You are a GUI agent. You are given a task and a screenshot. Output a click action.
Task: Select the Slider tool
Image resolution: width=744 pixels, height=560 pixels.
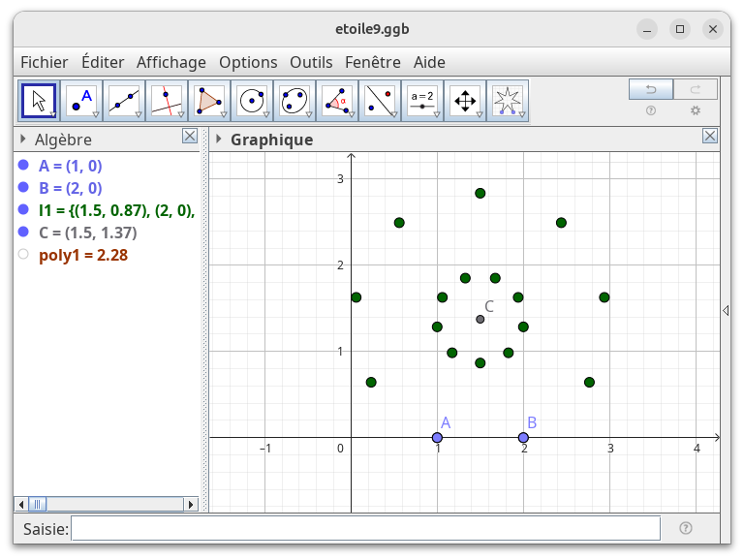(x=422, y=100)
